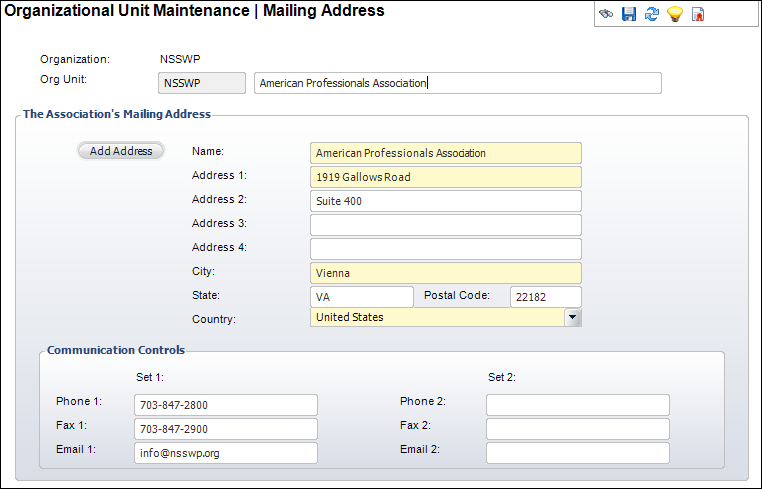
Task: Click the binoculars search icon
Action: coord(606,14)
